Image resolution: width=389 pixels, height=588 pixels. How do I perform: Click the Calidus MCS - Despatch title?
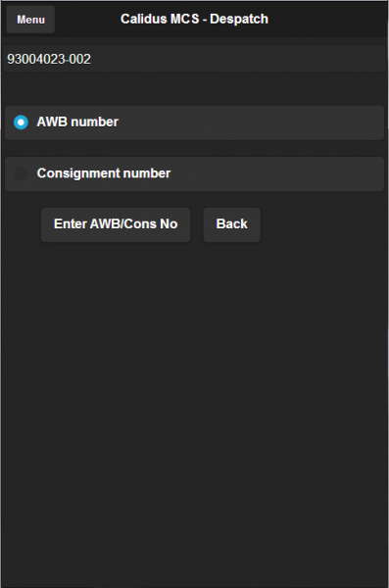[x=194, y=19]
